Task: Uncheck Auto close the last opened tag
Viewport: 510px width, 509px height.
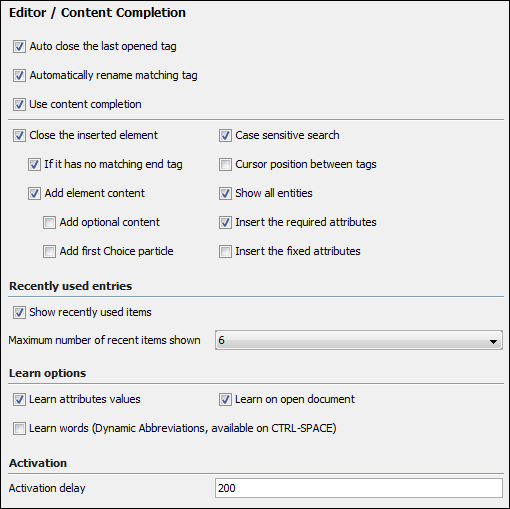Action: 19,47
